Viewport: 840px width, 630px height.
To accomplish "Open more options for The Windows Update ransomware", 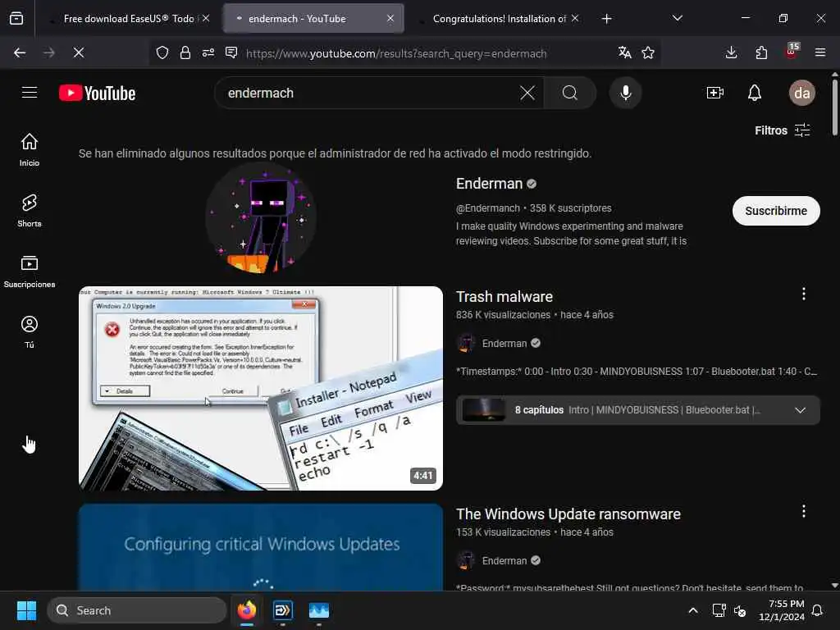I will coord(804,511).
